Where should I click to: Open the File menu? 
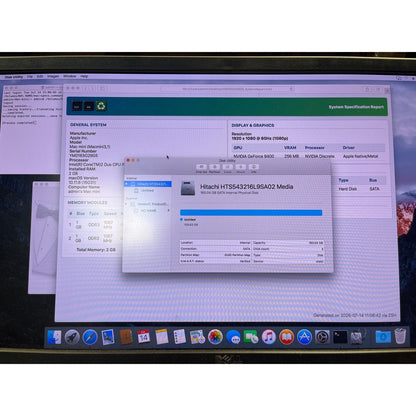pos(30,76)
